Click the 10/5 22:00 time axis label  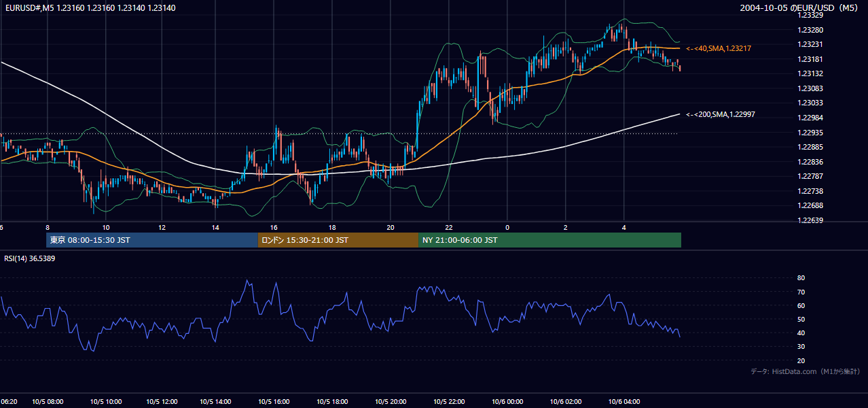coord(448,402)
